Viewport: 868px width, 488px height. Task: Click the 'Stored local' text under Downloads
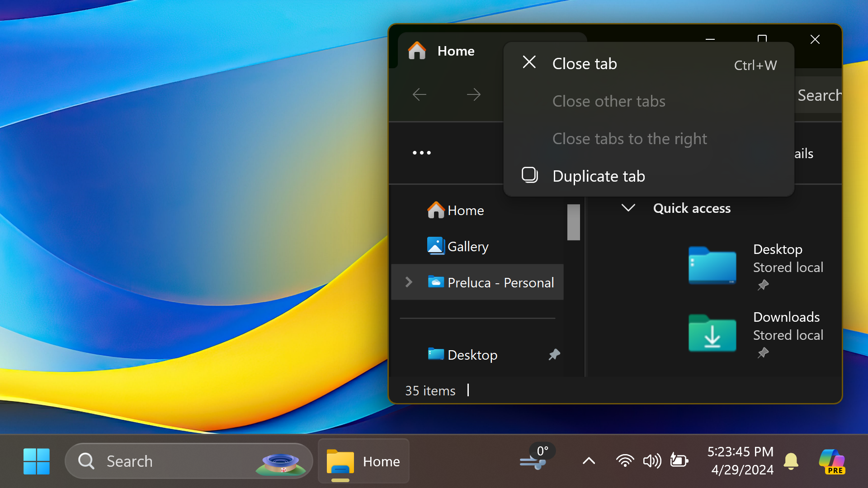(788, 335)
